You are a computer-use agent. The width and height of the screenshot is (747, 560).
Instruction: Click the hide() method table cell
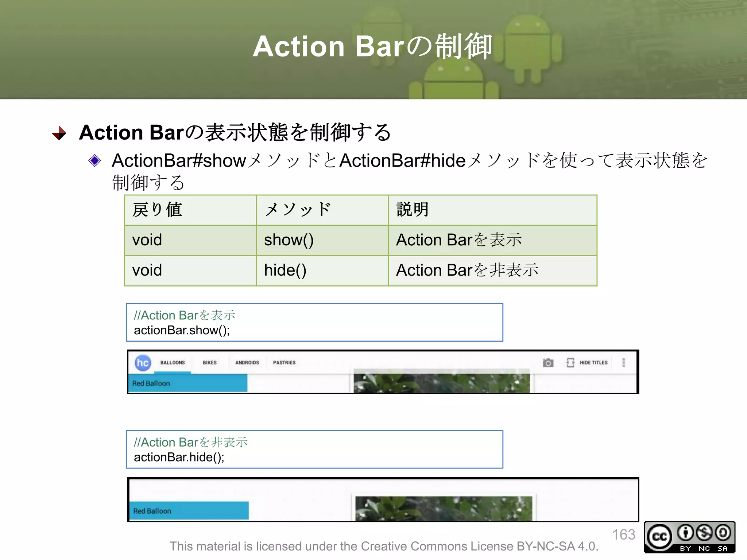tap(322, 271)
